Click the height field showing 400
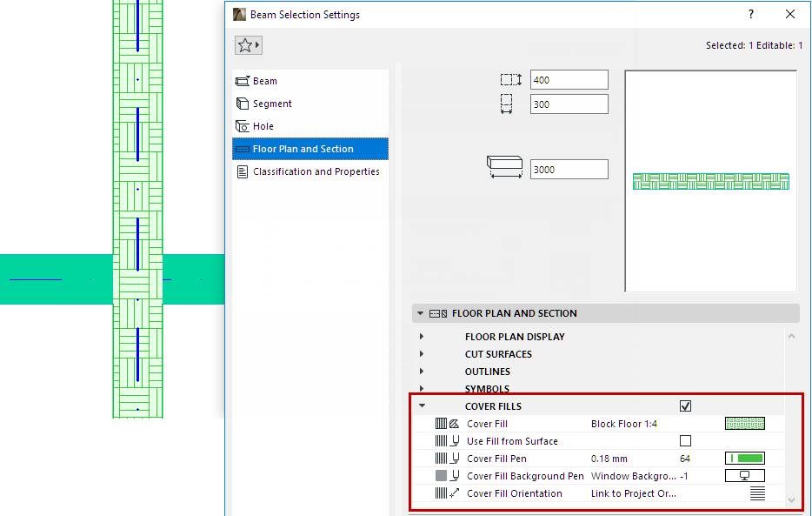 click(x=569, y=80)
